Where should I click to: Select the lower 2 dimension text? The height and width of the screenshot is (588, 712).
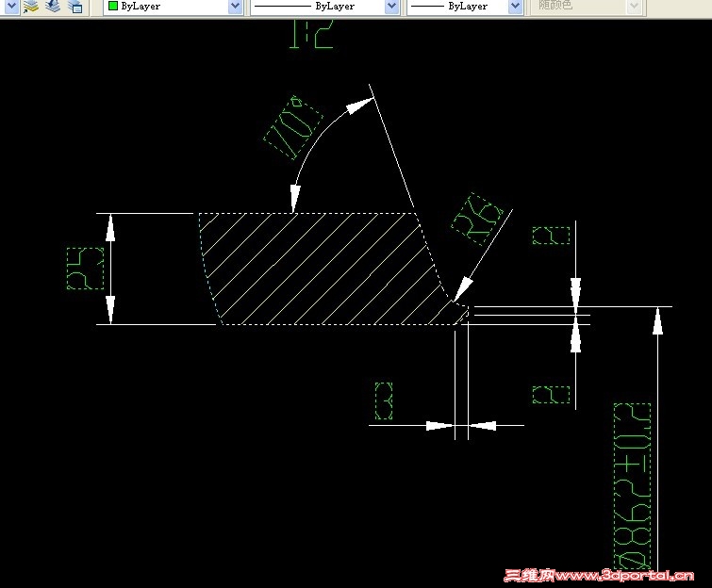coord(551,395)
